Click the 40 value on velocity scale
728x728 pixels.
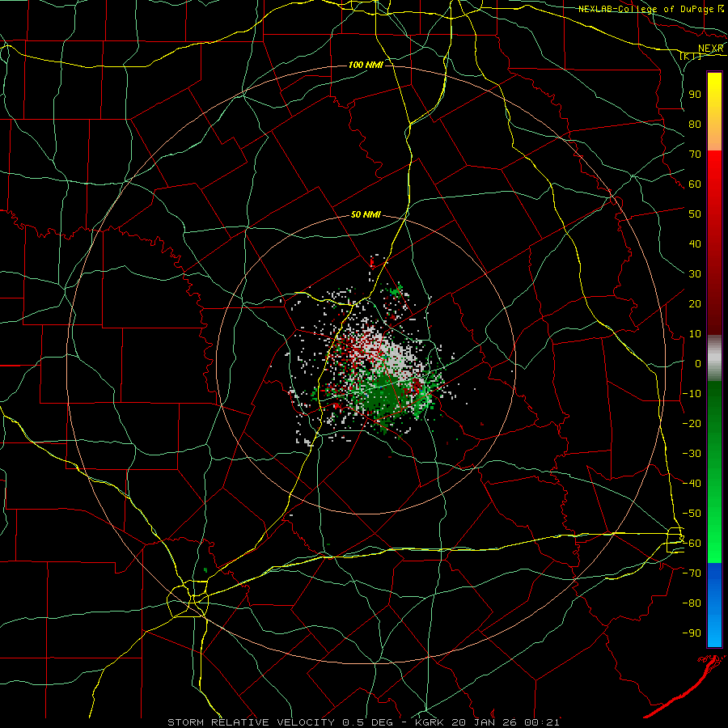point(695,243)
